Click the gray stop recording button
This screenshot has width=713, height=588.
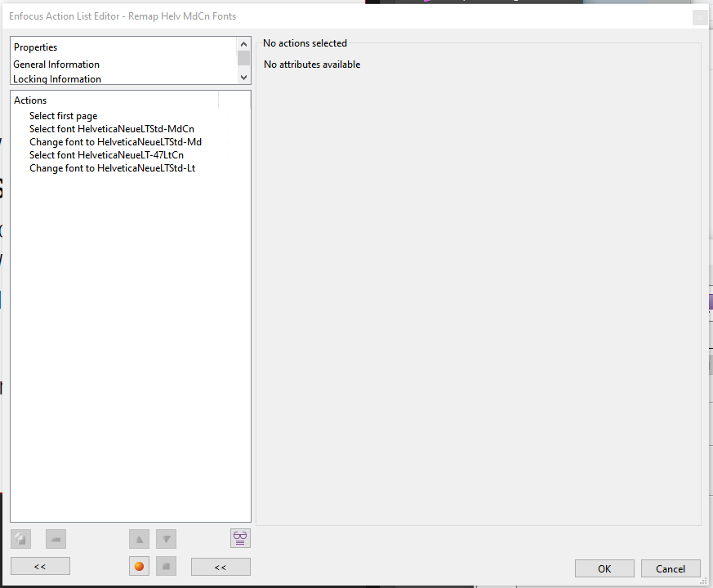(167, 567)
